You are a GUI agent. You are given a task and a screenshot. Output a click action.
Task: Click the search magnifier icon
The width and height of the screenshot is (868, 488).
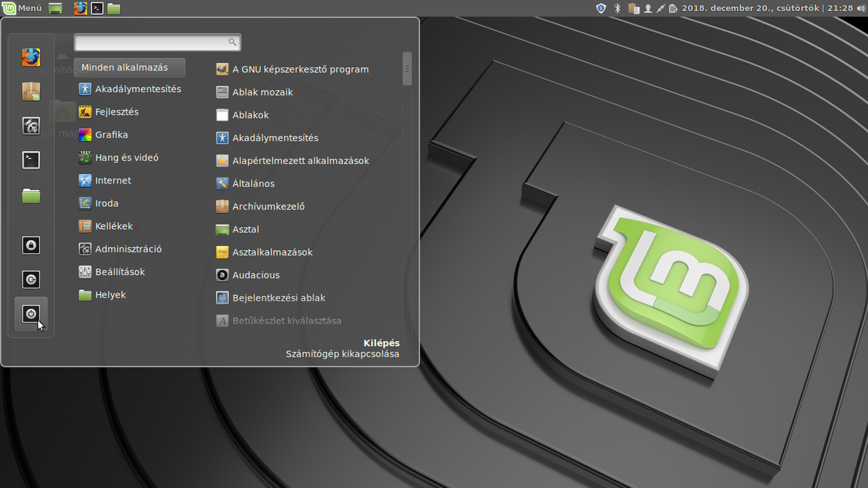[232, 42]
